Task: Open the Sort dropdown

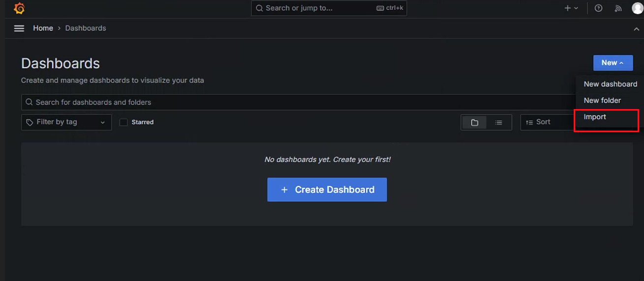Action: 548,122
